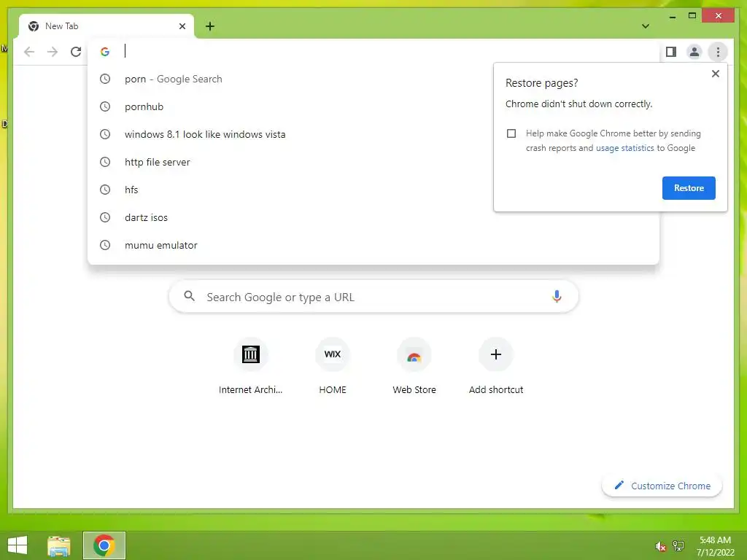Open File Explorer from the taskbar
Screen dimensions: 747x560
pyautogui.click(x=58, y=545)
